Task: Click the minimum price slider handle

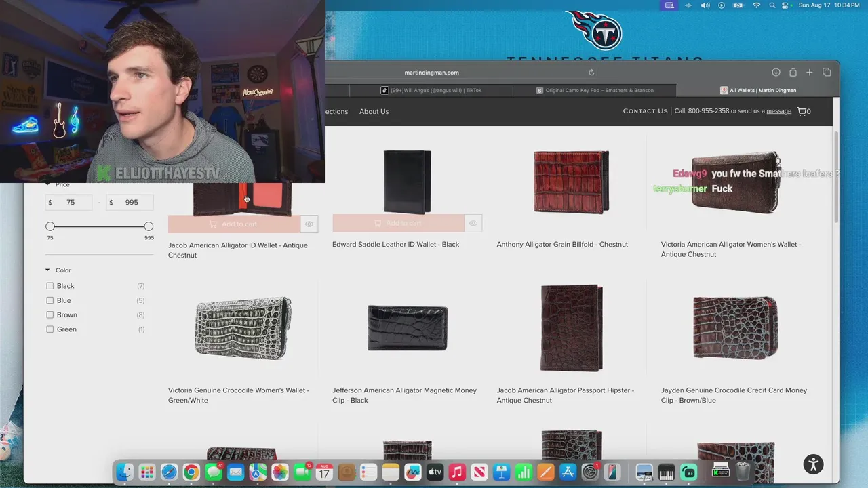Action: click(50, 226)
